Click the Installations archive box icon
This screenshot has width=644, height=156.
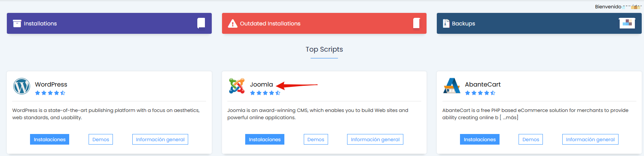pos(17,24)
